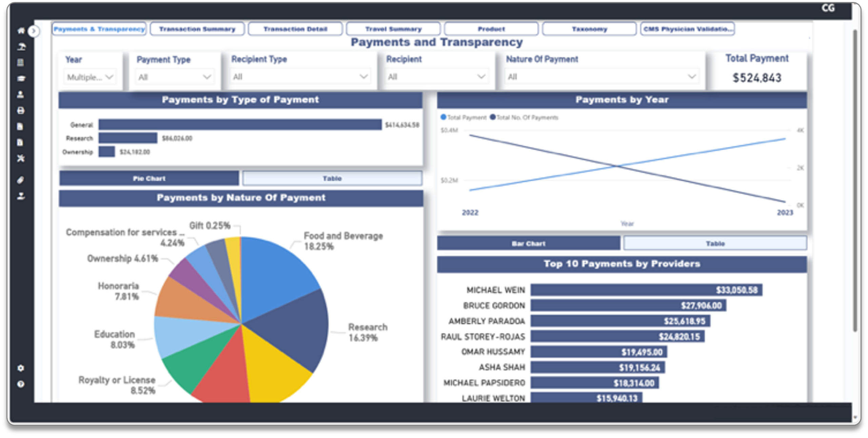Click the Food and Beverage pie slice
Viewport: 868px width, 438px height.
point(275,271)
